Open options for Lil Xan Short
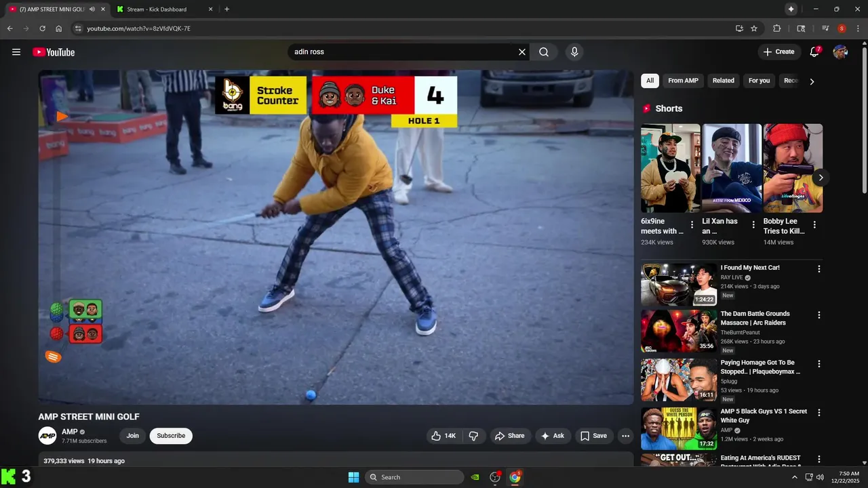Viewport: 868px width, 488px height. pyautogui.click(x=753, y=225)
